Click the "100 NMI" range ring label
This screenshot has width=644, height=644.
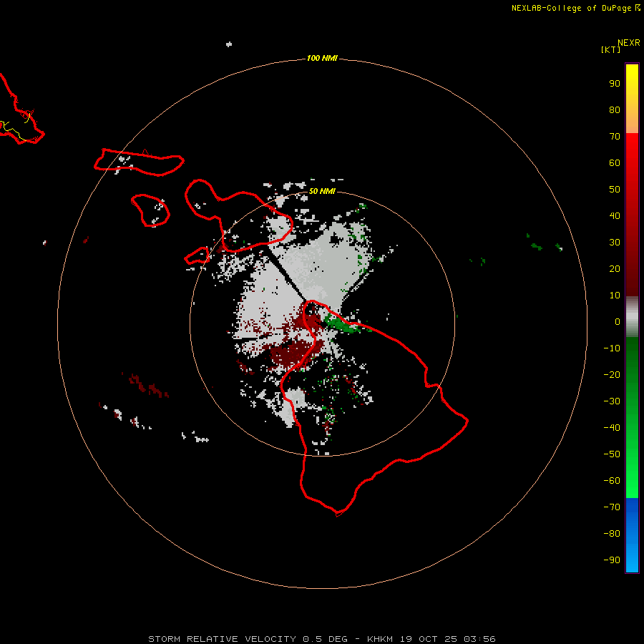click(322, 58)
